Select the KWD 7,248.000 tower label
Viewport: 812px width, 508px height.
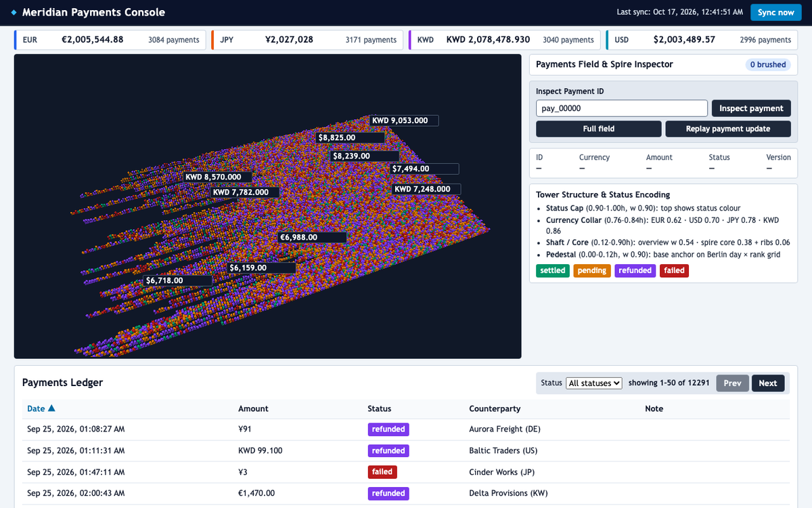pyautogui.click(x=427, y=189)
